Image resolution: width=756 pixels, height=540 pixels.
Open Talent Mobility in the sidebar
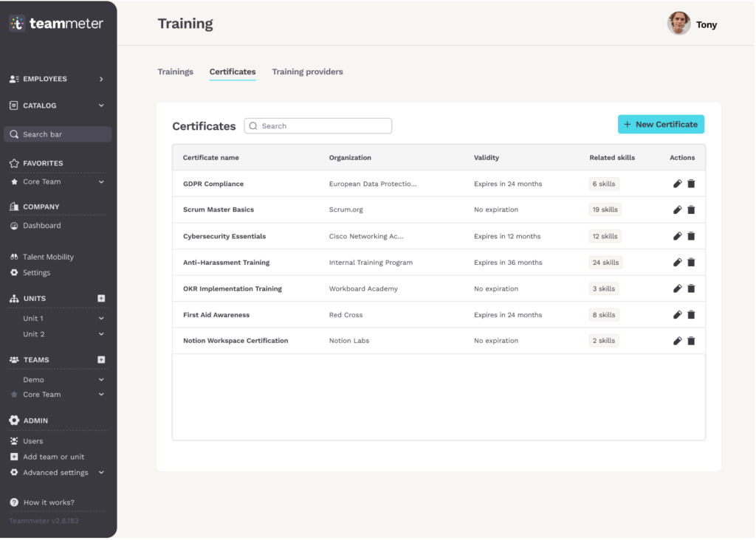(x=48, y=257)
